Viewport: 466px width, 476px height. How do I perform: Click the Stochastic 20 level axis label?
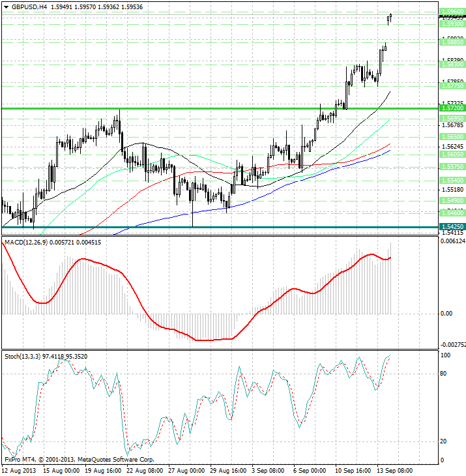coord(443,441)
